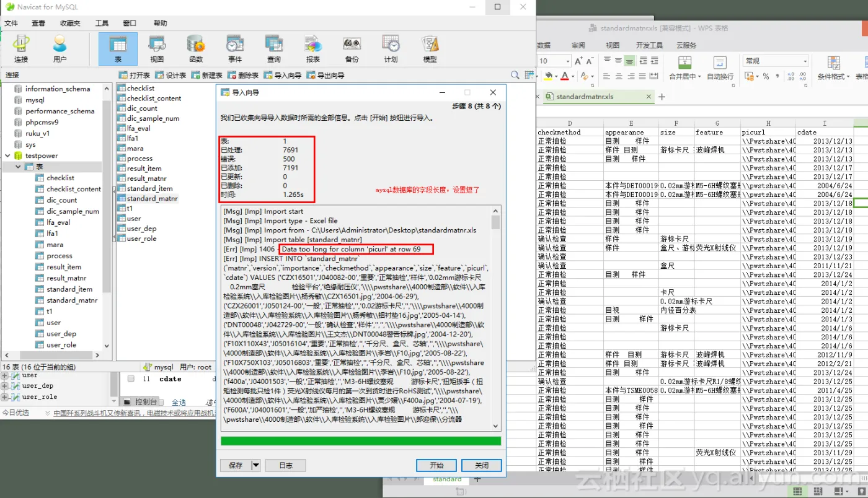Image resolution: width=868 pixels, height=498 pixels.
Task: Switch to 审阅 ribbon tab in WPS
Action: click(x=578, y=45)
